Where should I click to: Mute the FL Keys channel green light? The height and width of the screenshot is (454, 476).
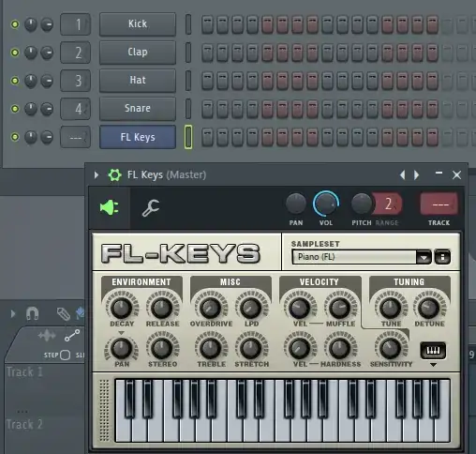click(15, 137)
